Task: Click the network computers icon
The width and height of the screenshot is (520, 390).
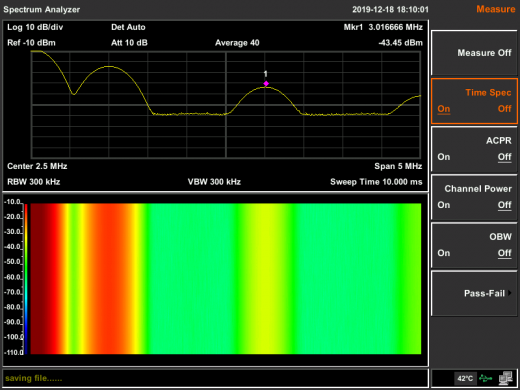Action: pyautogui.click(x=506, y=378)
